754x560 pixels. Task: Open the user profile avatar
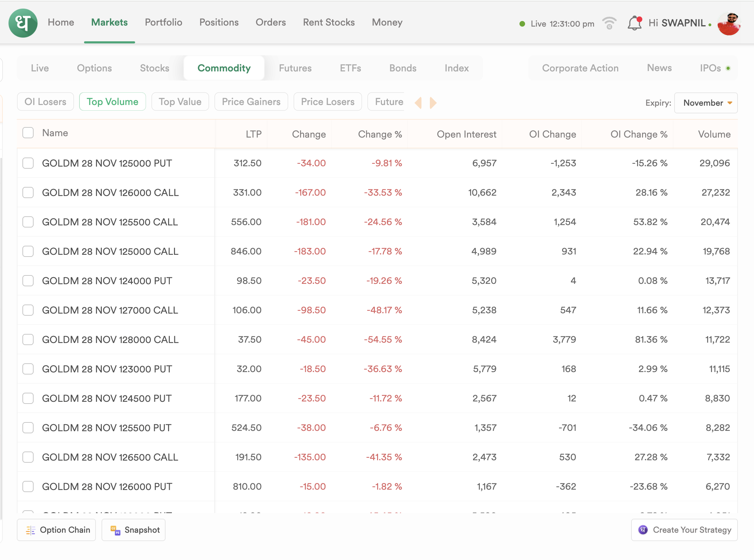tap(729, 23)
